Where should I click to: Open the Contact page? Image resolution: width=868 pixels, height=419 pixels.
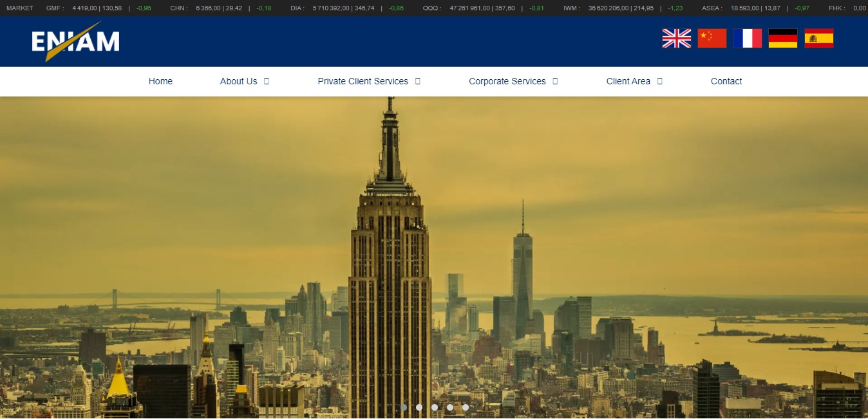pyautogui.click(x=726, y=81)
